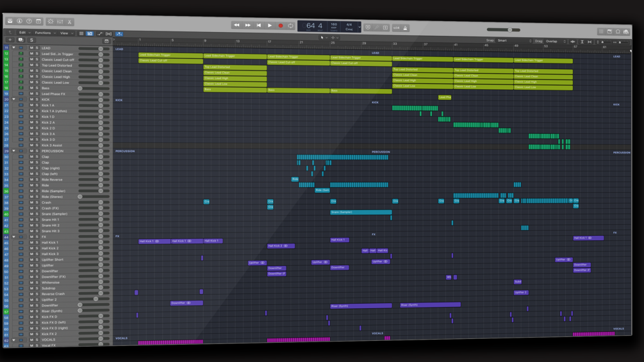
Task: Collapse the KICK track stack
Action: (13, 99)
